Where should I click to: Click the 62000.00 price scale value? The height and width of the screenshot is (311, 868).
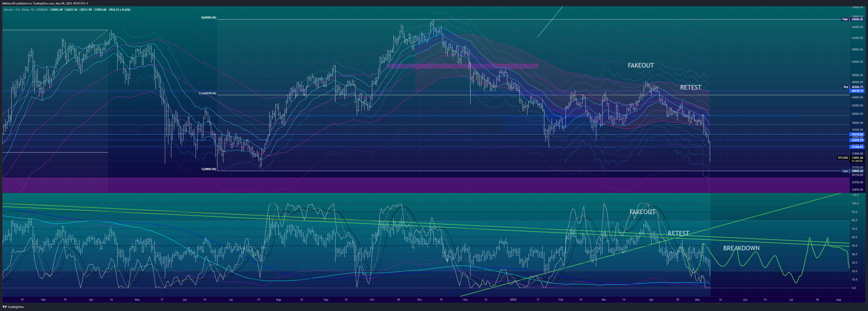pos(857,38)
